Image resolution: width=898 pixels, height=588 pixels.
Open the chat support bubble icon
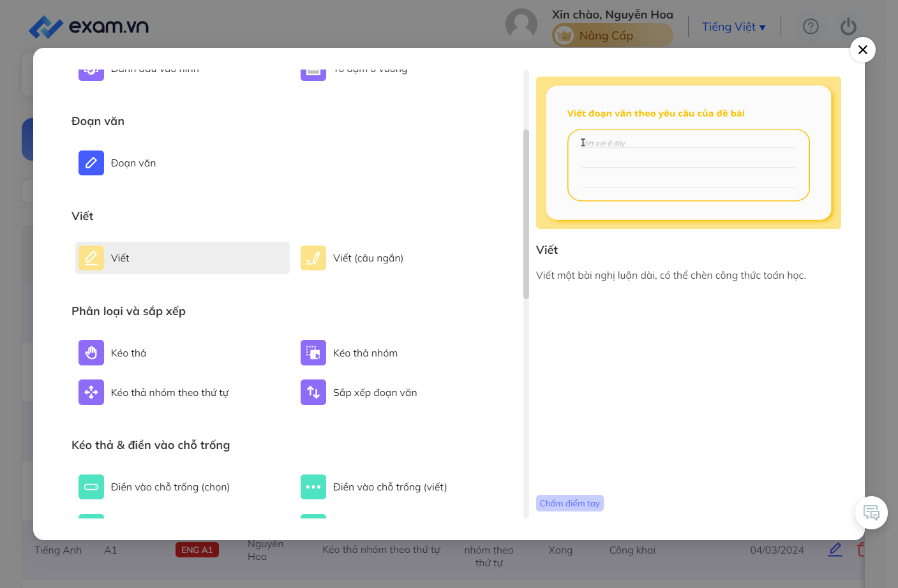point(871,513)
